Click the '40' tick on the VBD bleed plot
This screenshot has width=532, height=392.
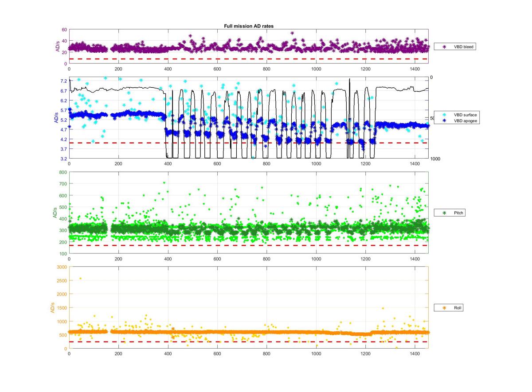point(64,41)
